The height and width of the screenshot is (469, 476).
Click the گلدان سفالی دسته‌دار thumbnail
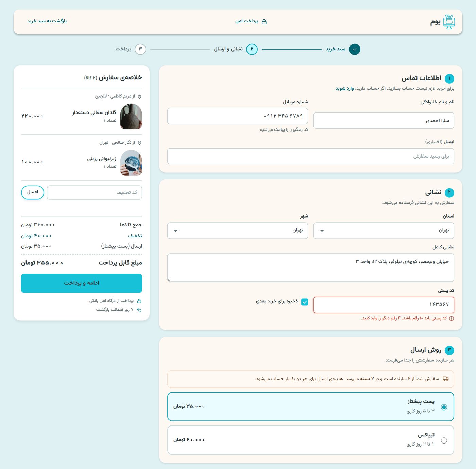131,117
